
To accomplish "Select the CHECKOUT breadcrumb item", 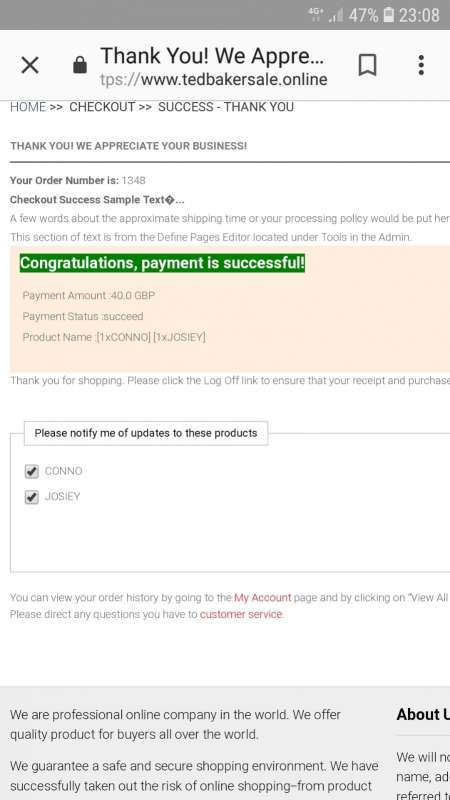I will 102,107.
